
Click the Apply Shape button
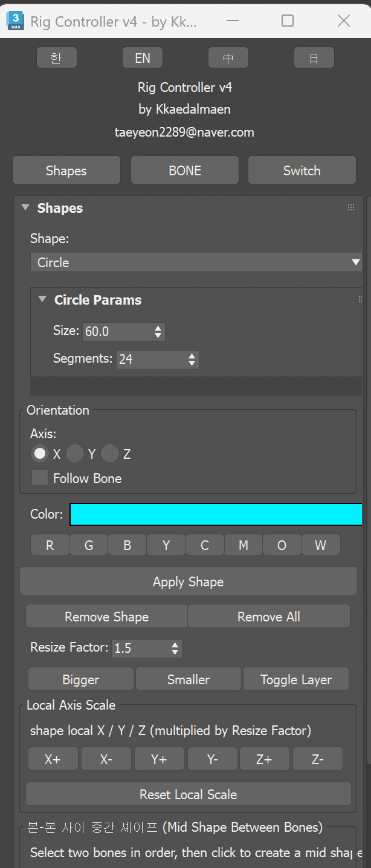click(189, 581)
